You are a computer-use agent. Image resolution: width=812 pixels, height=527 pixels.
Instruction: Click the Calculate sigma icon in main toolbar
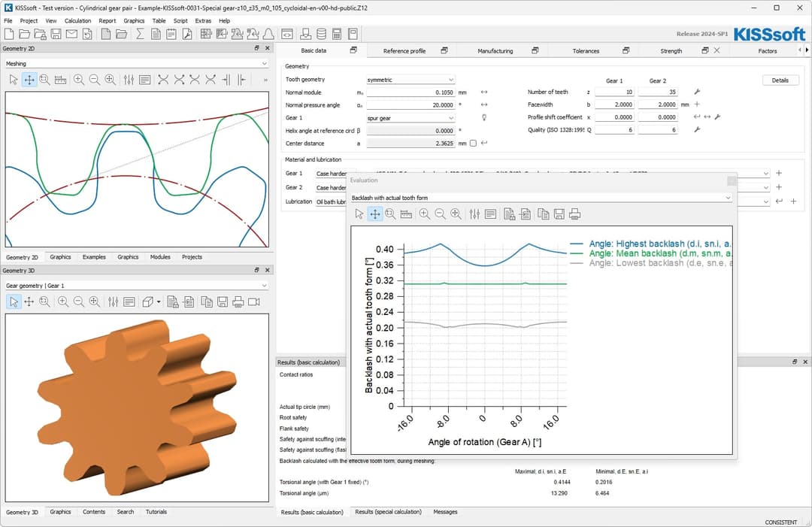click(140, 34)
